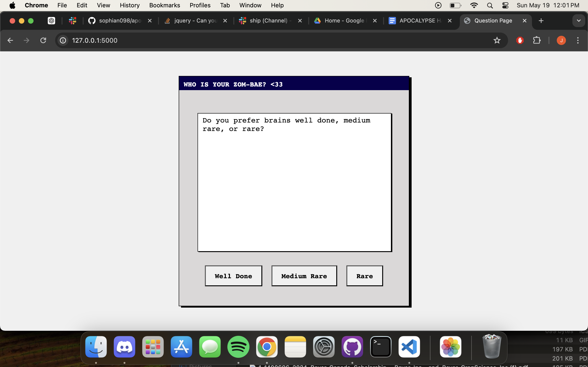View site information icon in address bar
This screenshot has width=588, height=367.
pos(63,40)
